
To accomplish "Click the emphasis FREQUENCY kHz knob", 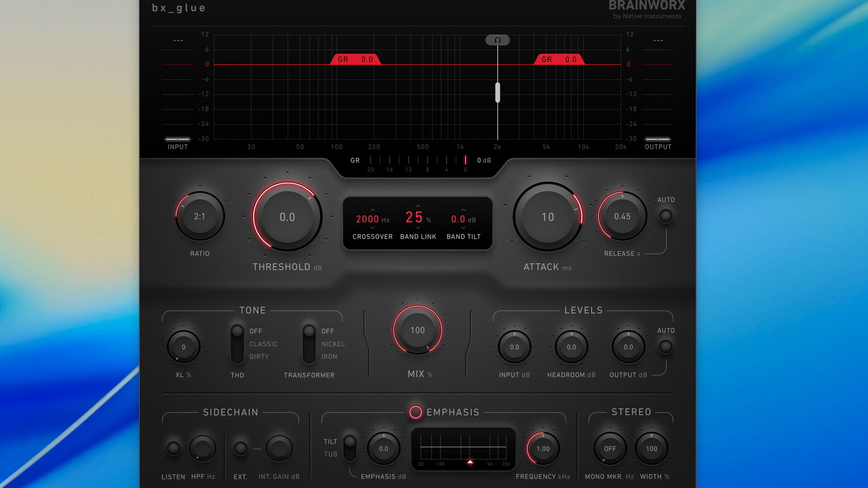I will (543, 449).
